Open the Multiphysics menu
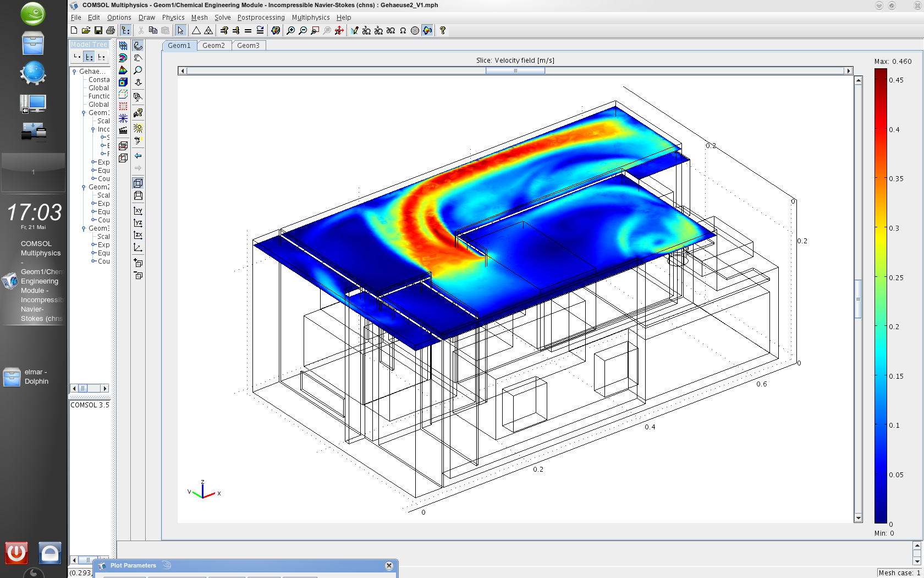924x578 pixels. coord(311,18)
